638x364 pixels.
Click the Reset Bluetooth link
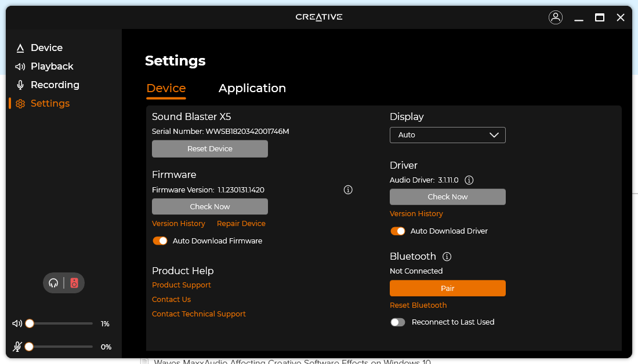[418, 305]
